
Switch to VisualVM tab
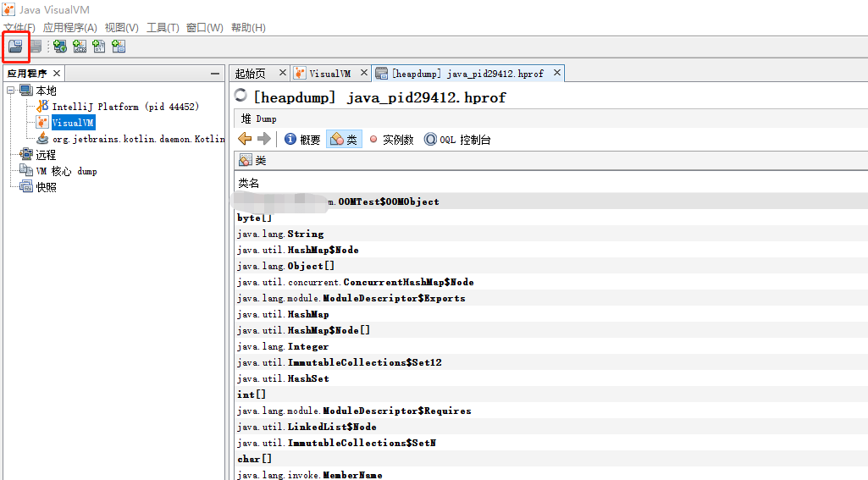click(330, 73)
